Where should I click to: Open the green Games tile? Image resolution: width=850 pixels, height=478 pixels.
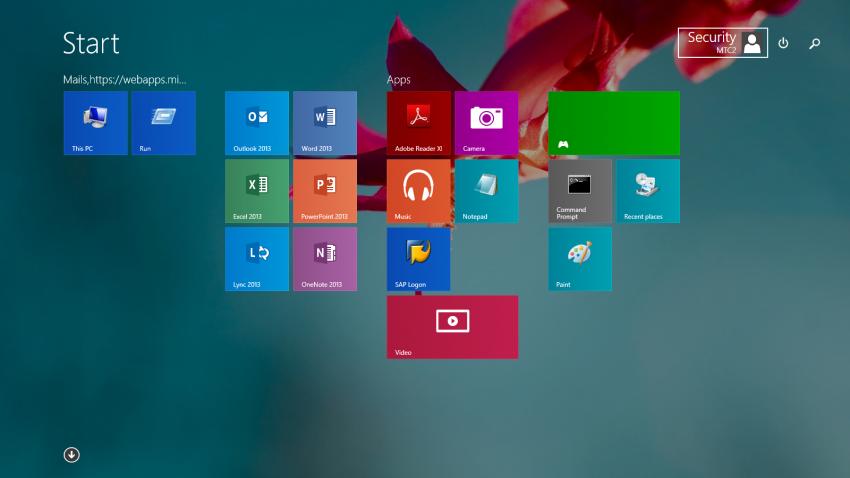pyautogui.click(x=613, y=123)
